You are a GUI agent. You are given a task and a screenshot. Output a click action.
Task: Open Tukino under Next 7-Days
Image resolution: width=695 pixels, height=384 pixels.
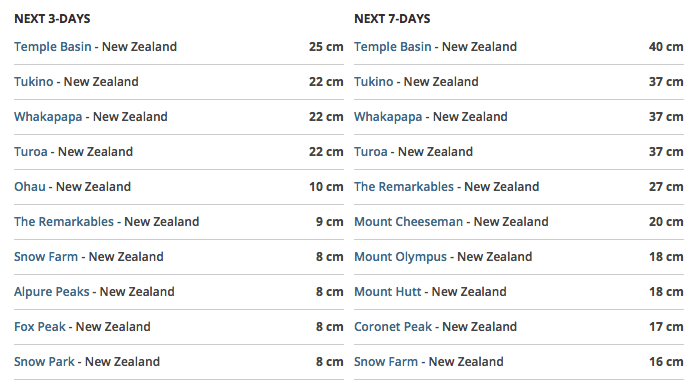pos(373,82)
